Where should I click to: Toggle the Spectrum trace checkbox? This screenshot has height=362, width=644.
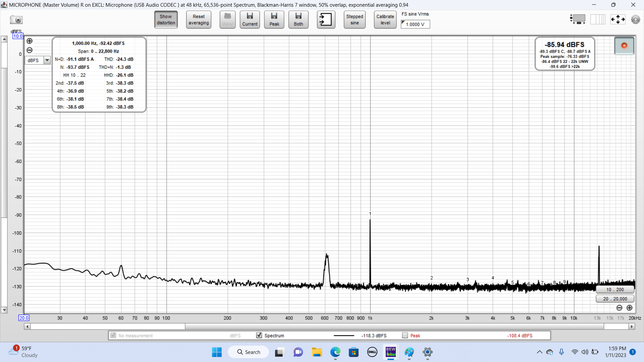coord(259,336)
